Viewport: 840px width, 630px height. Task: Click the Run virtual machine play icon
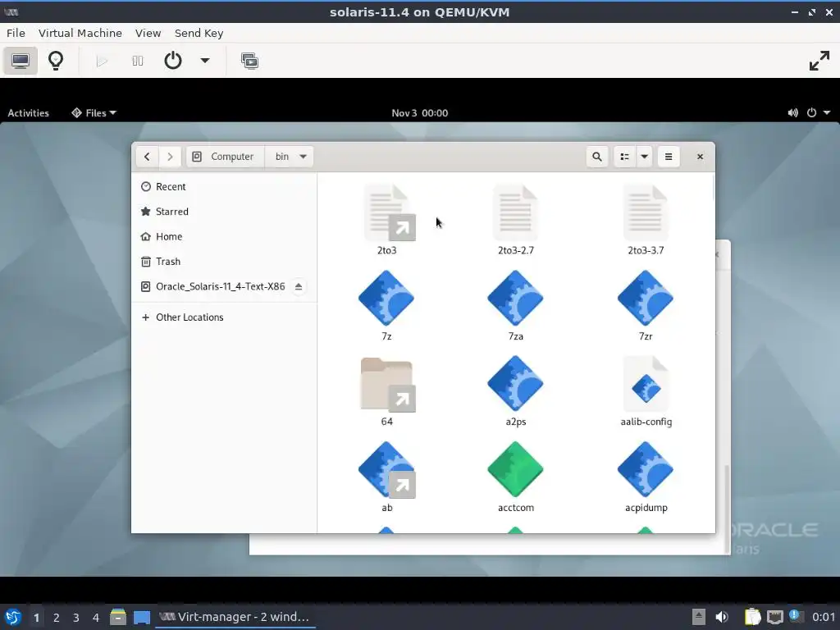click(102, 61)
